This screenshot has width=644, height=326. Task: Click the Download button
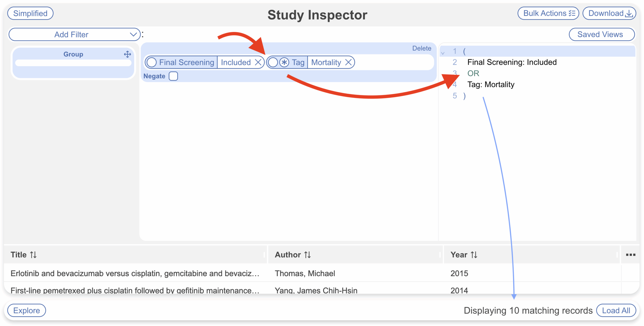pos(609,13)
